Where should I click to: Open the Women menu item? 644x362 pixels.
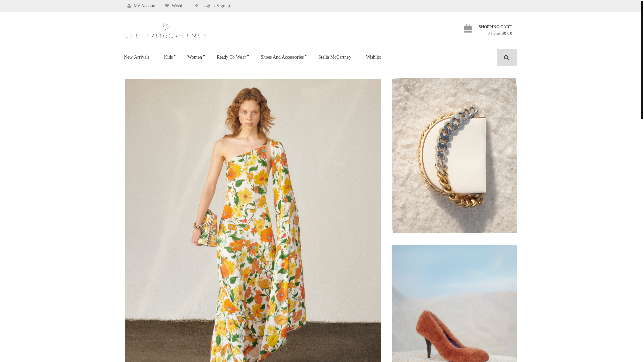[x=195, y=57]
